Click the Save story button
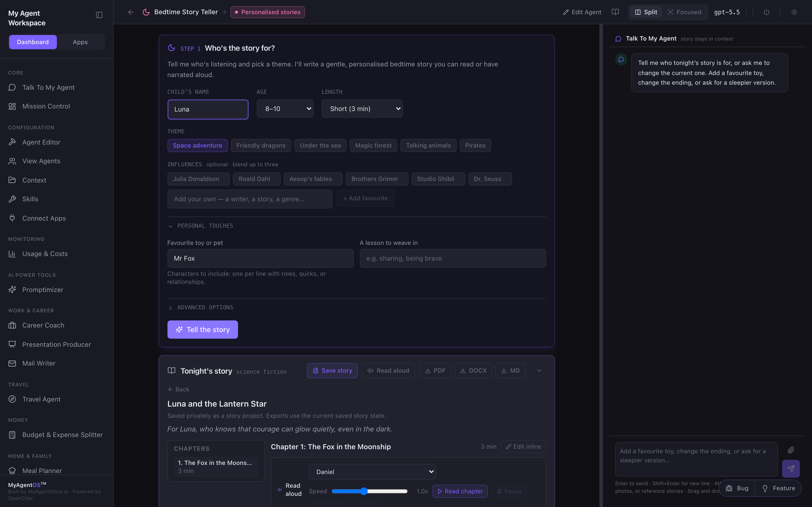Viewport: 812px width, 507px height. (332, 371)
